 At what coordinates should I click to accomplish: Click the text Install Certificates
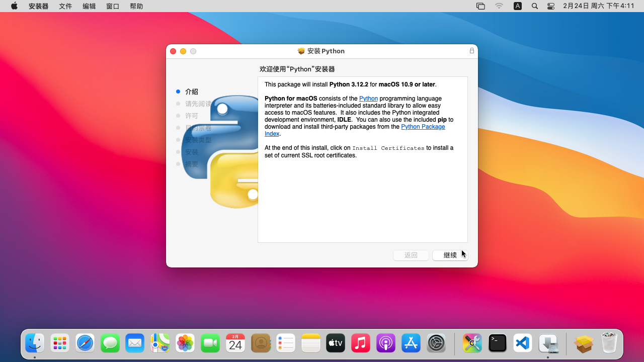(388, 148)
